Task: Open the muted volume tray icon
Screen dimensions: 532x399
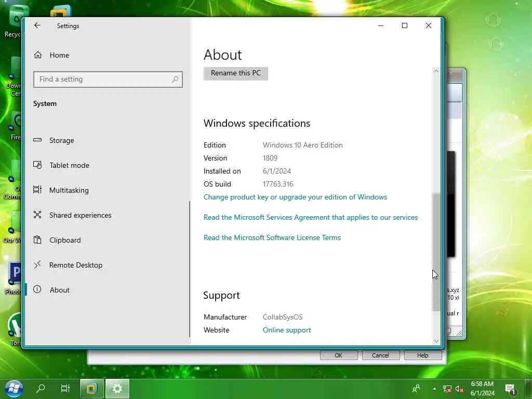Action: point(459,389)
